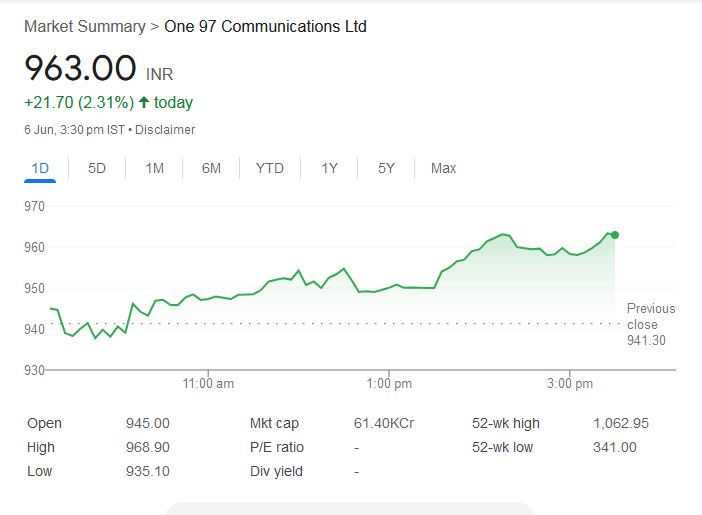
Task: Click the 3:00 pm timeline marker
Action: pos(570,384)
